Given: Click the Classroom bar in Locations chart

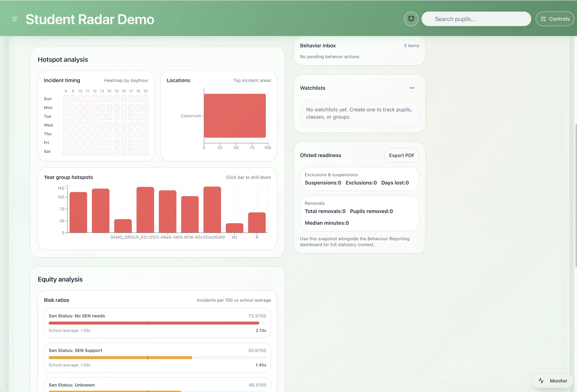Looking at the screenshot, I should tap(235, 116).
